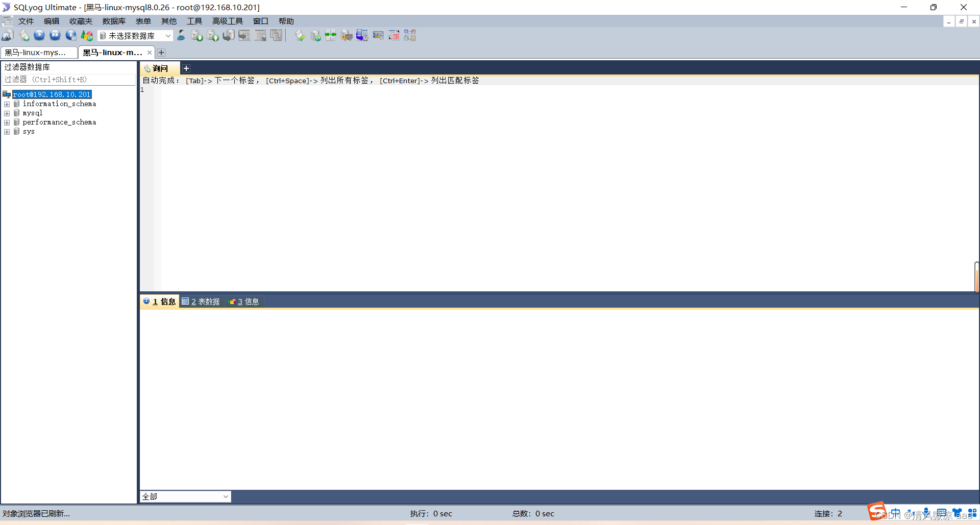Image resolution: width=980 pixels, height=525 pixels.
Task: Open new query editor toolbar icon
Action: [24, 35]
